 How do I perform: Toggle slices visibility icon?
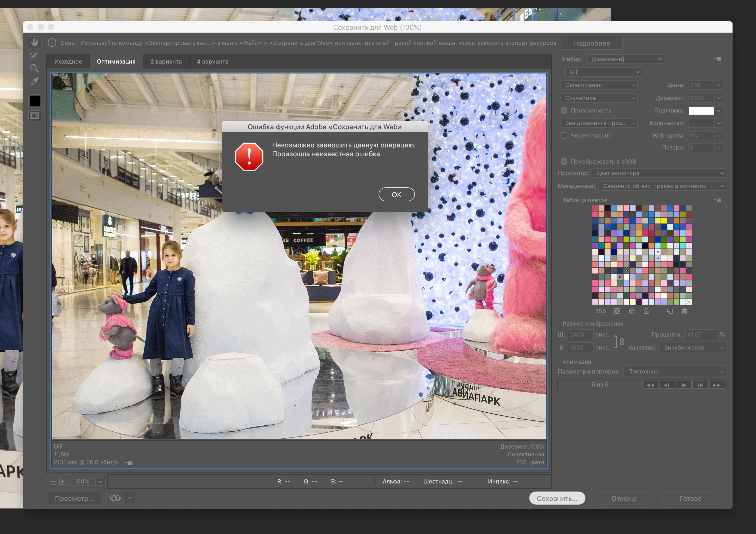pyautogui.click(x=34, y=115)
